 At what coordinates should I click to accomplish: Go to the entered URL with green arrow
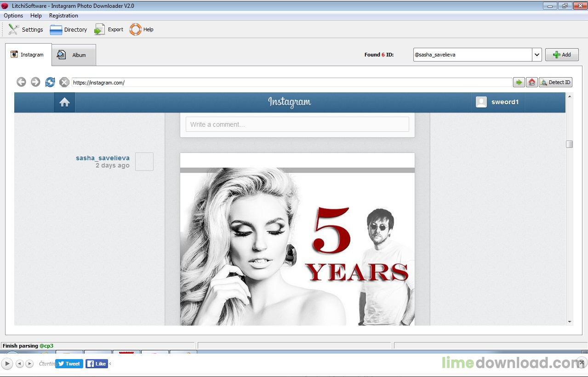coord(519,82)
